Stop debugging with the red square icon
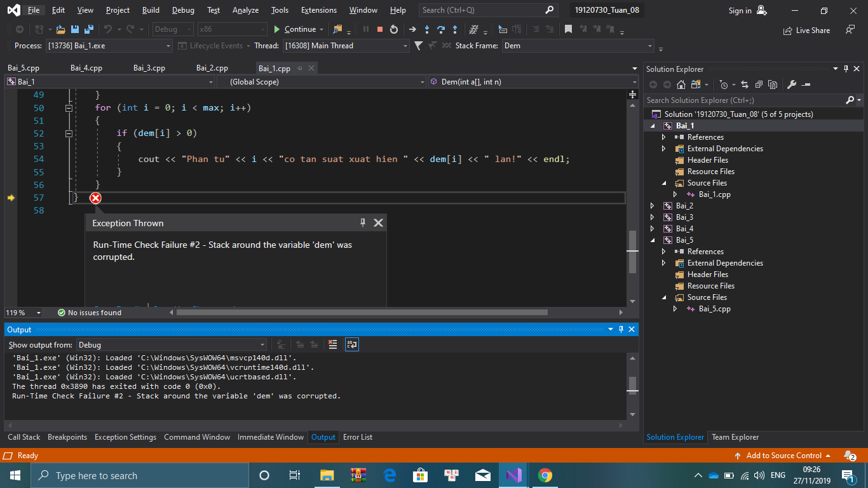868x488 pixels. [380, 29]
